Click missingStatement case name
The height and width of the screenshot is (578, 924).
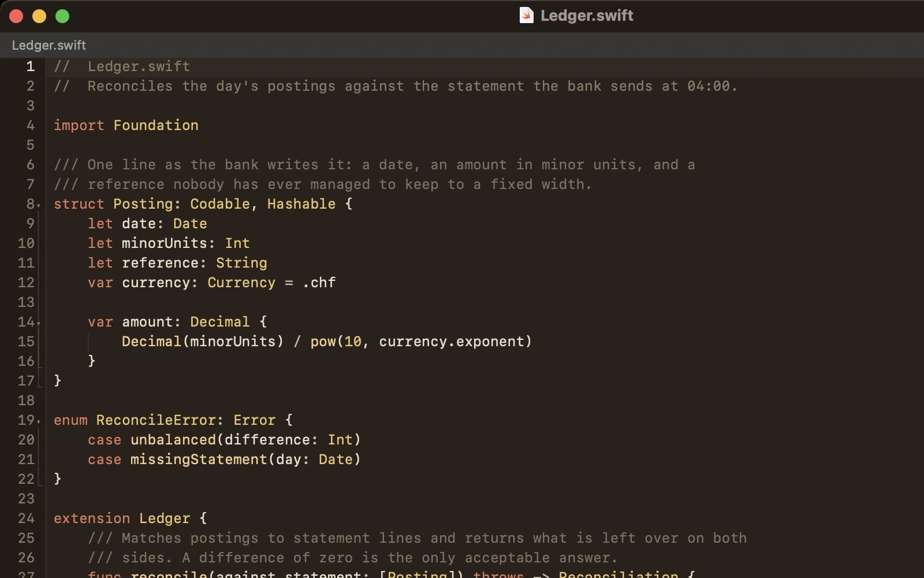199,460
